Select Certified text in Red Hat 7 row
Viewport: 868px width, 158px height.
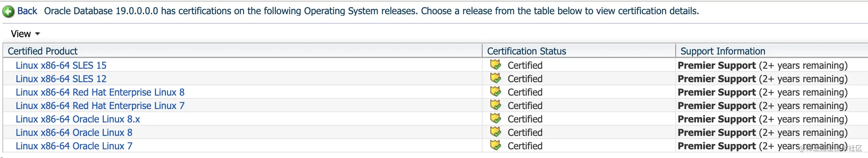(x=525, y=105)
